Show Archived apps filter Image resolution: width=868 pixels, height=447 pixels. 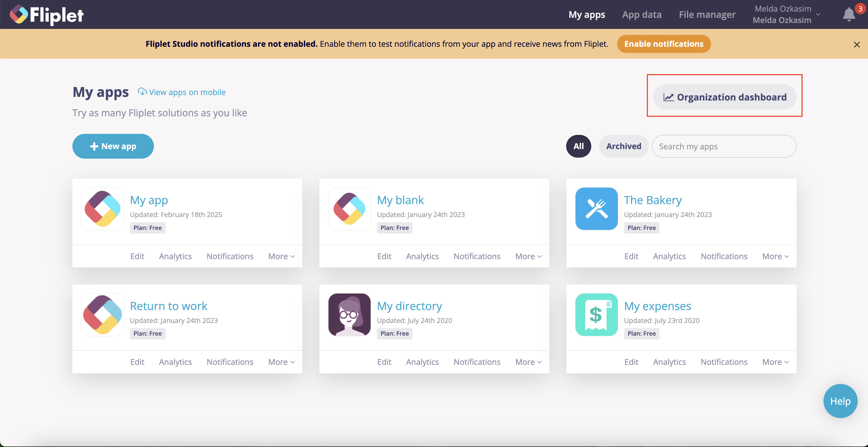(x=624, y=146)
